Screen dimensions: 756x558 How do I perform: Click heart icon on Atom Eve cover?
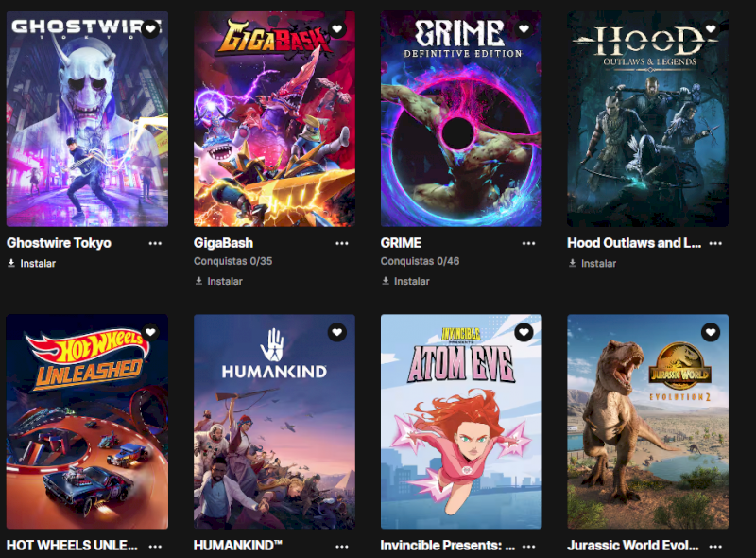click(524, 332)
